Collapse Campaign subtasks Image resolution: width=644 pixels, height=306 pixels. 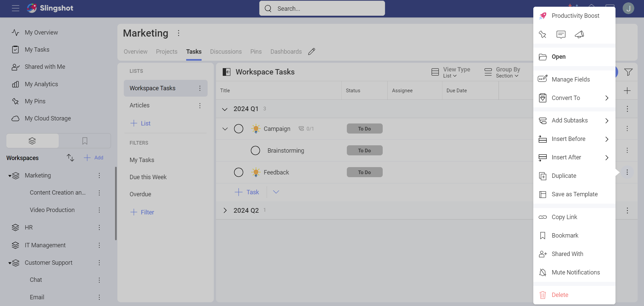(x=225, y=129)
